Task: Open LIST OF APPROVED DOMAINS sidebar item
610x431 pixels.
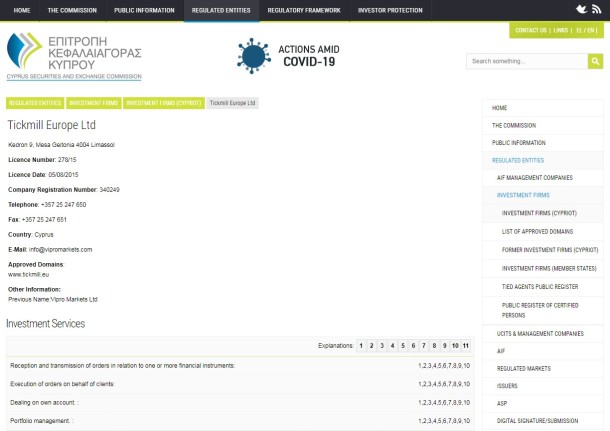Action: [x=543, y=231]
